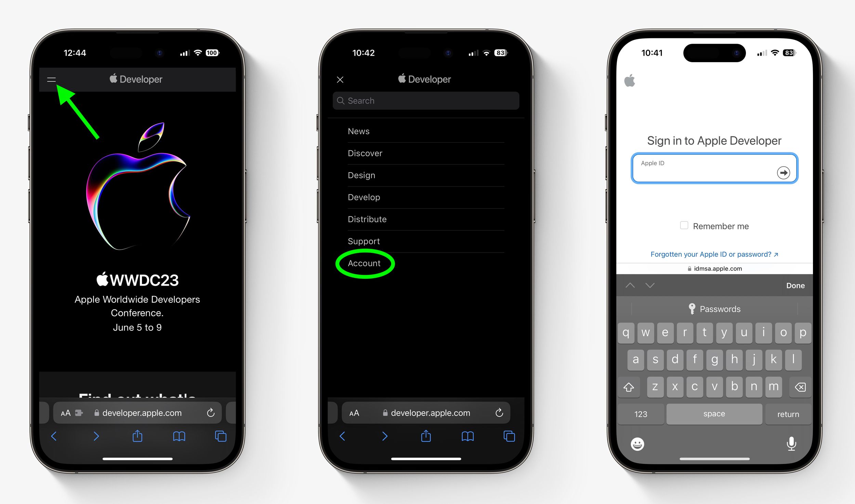Image resolution: width=855 pixels, height=504 pixels.
Task: Click the Apple ID input field
Action: (x=716, y=169)
